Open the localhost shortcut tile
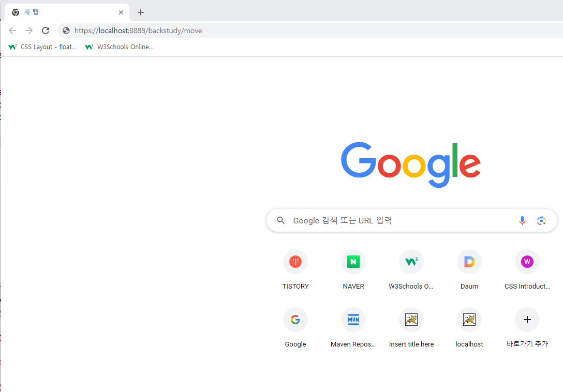This screenshot has height=392, width=563. click(x=469, y=328)
